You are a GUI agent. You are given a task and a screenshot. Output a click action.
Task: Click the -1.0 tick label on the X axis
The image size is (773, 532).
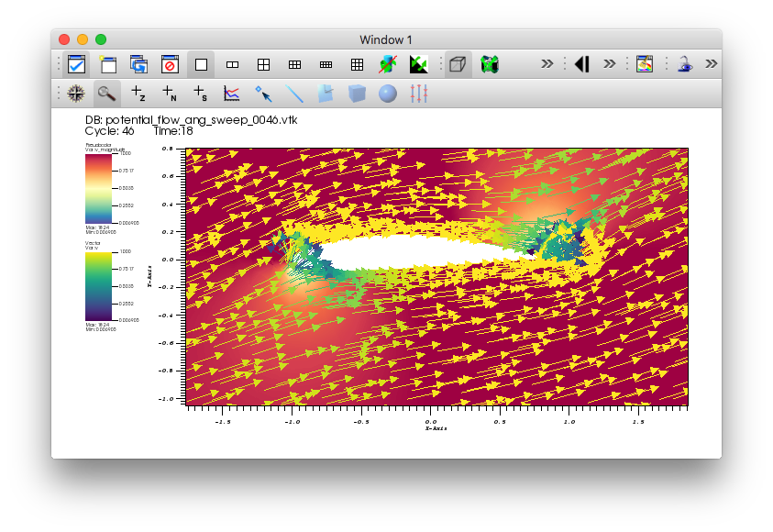(292, 422)
